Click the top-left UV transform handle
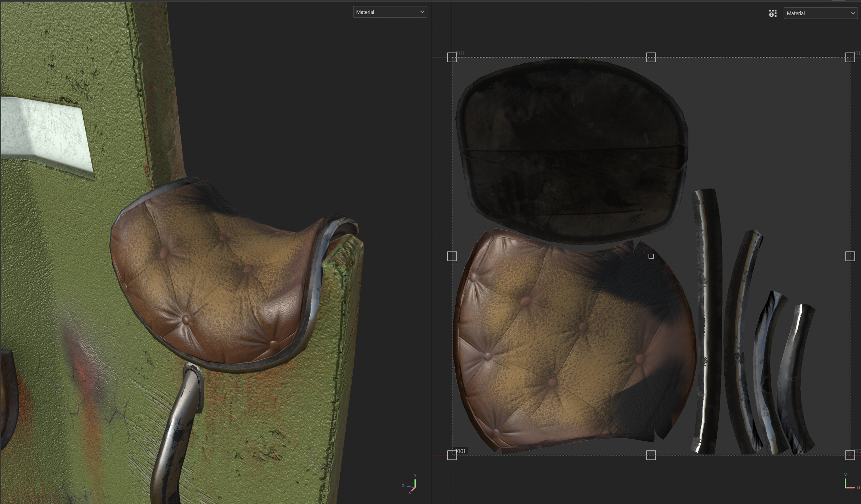 tap(452, 57)
